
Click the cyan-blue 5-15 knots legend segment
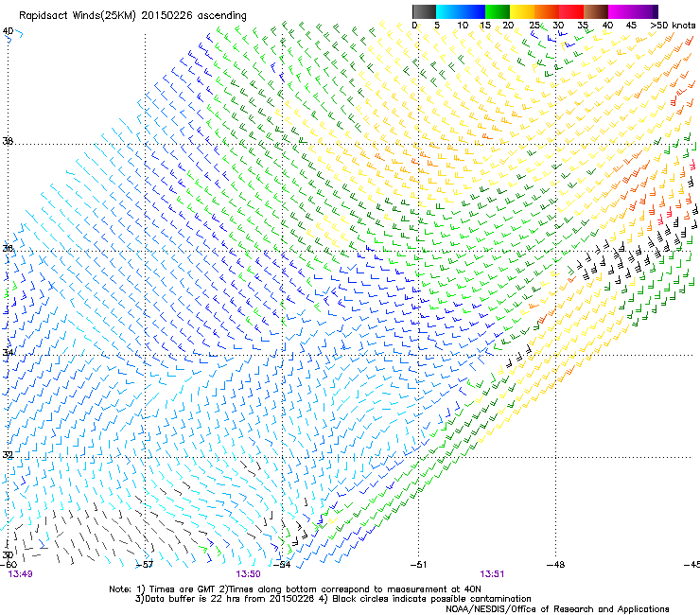tap(461, 11)
